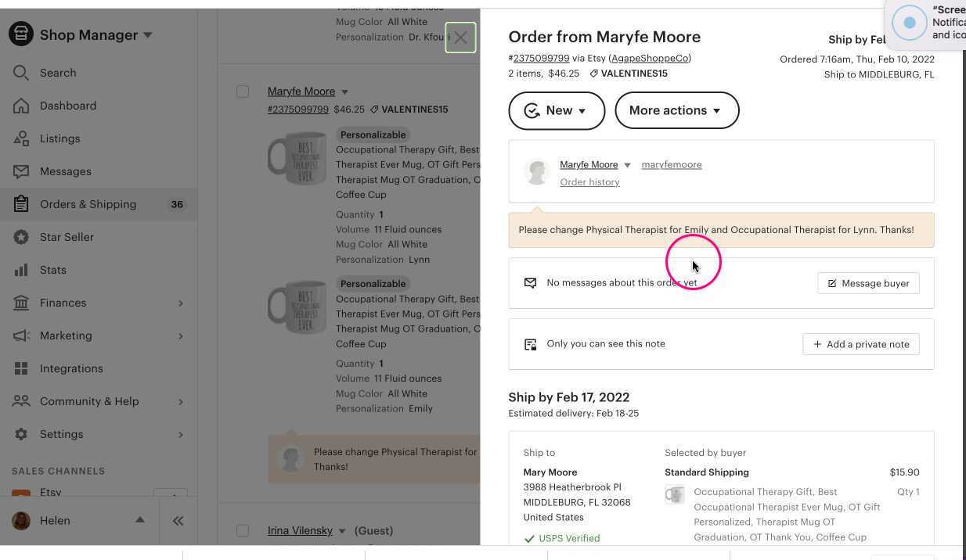
Task: Select the Dashboard icon
Action: point(21,105)
